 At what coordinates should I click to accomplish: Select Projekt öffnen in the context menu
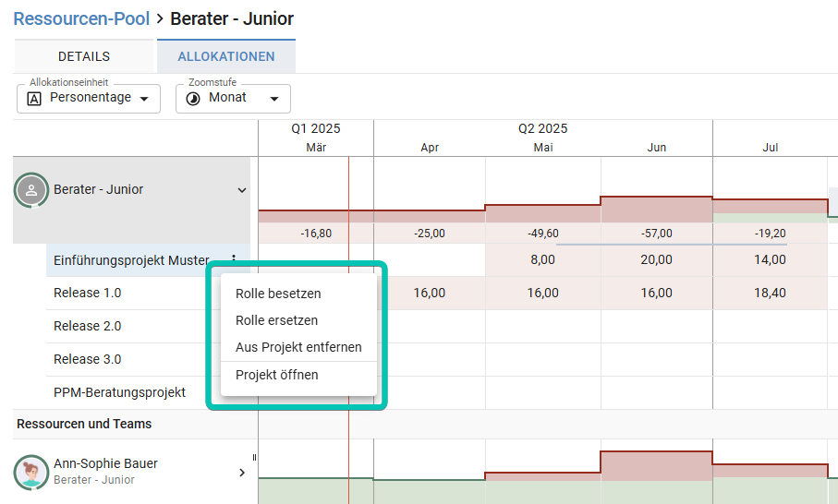click(x=277, y=375)
